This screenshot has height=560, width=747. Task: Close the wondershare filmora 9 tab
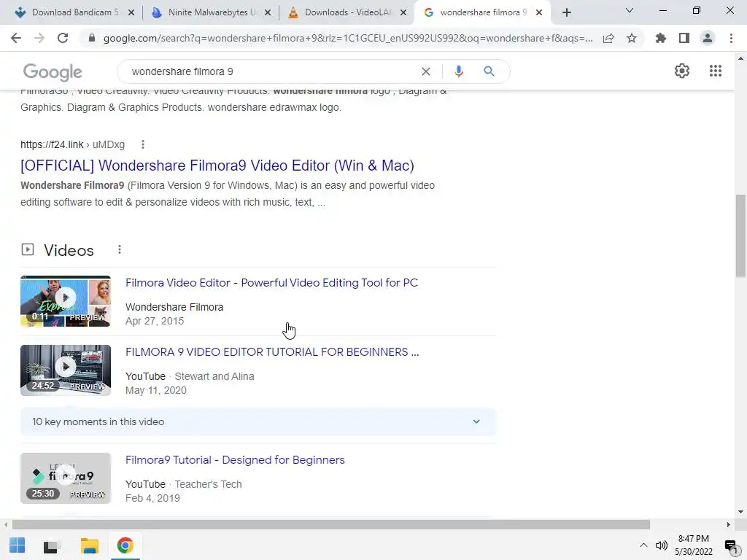point(539,12)
